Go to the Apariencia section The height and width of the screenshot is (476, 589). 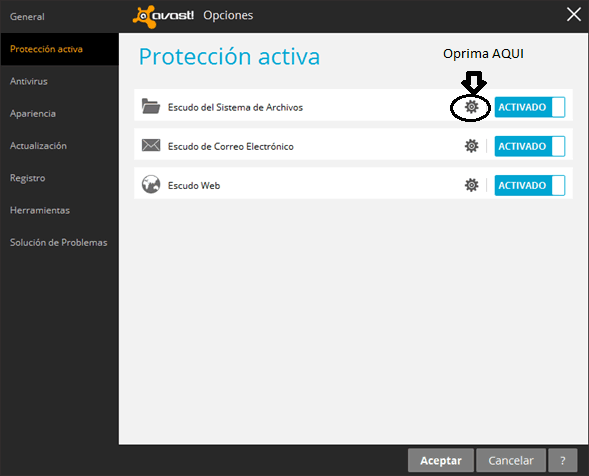33,113
